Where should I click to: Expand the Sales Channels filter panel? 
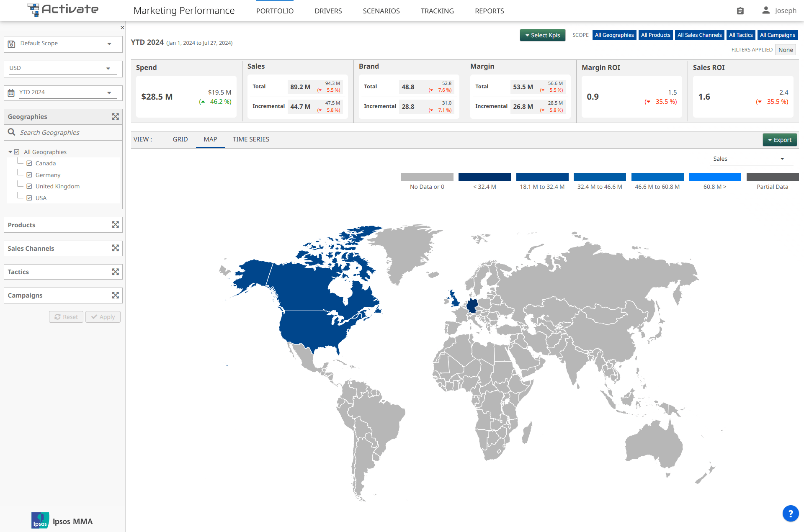(115, 248)
